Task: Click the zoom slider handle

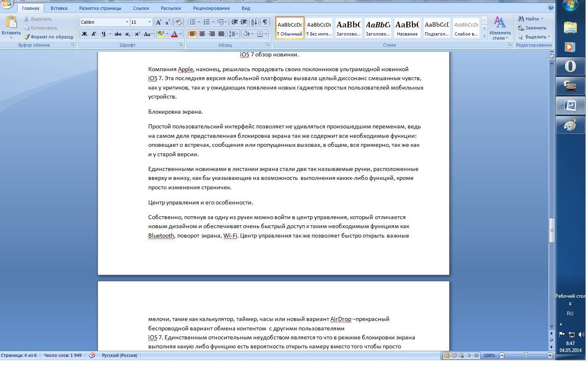Action: pyautogui.click(x=526, y=355)
